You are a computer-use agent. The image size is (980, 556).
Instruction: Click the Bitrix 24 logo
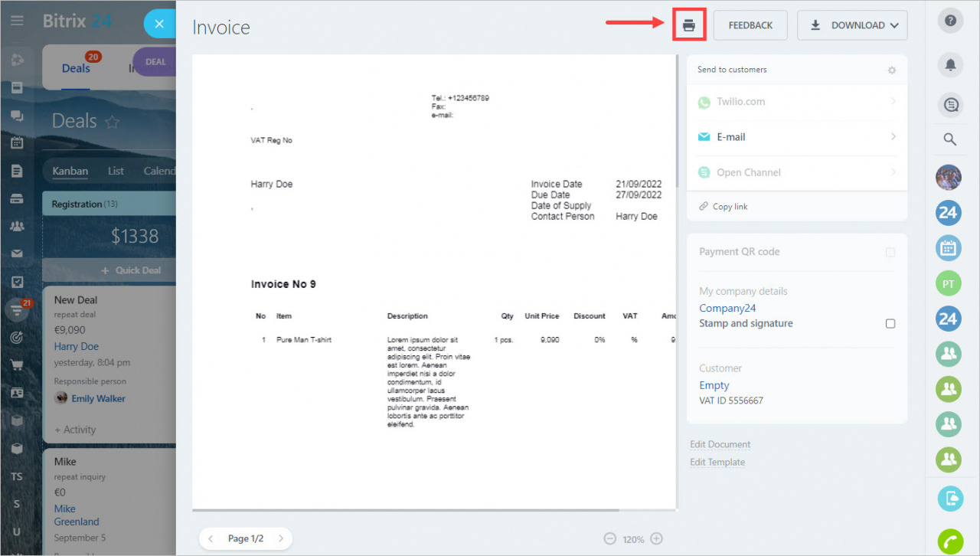point(77,21)
